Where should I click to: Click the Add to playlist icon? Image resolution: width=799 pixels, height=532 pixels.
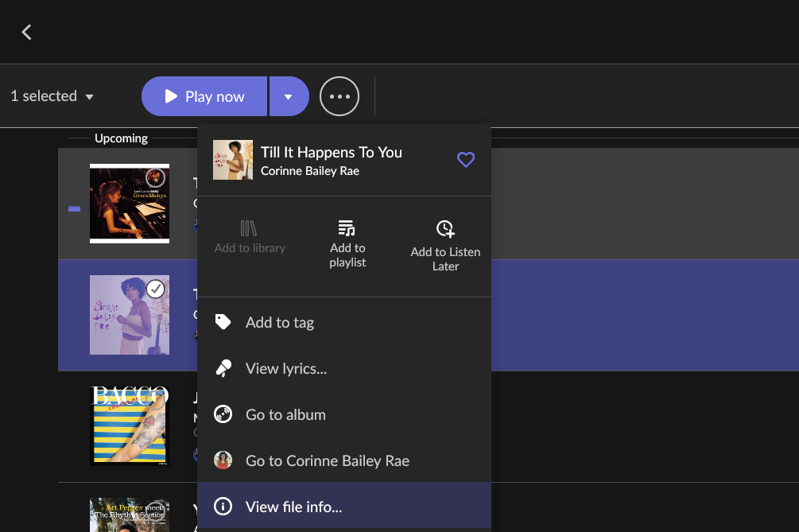click(347, 229)
